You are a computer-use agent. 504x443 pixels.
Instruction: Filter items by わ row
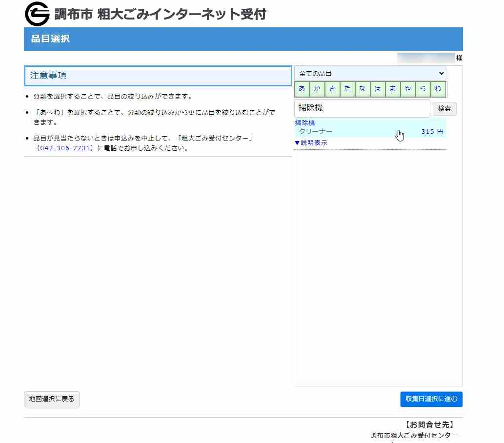click(438, 89)
